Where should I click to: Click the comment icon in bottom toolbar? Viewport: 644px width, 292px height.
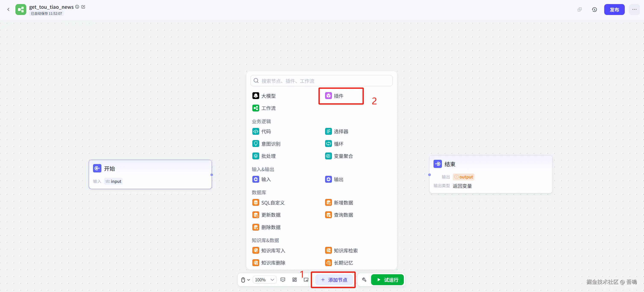(x=283, y=280)
